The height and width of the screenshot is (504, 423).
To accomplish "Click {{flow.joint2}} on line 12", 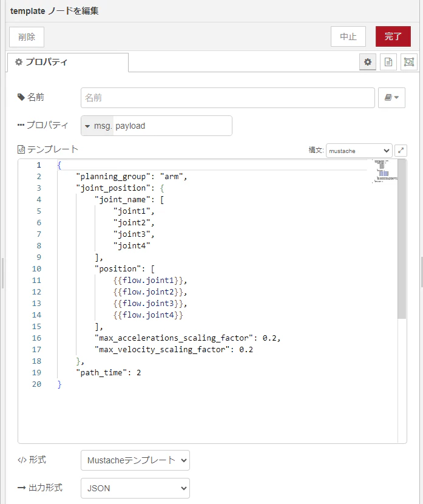I will (x=148, y=292).
